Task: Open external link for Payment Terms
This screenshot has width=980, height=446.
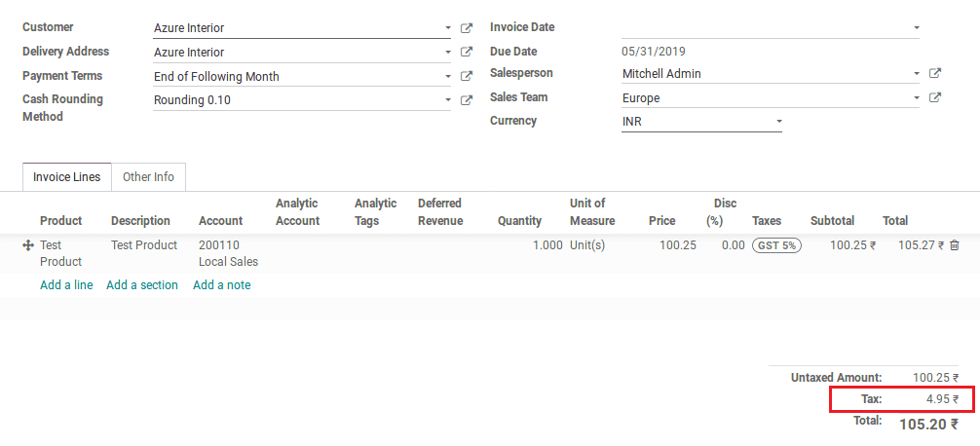Action: [x=466, y=76]
